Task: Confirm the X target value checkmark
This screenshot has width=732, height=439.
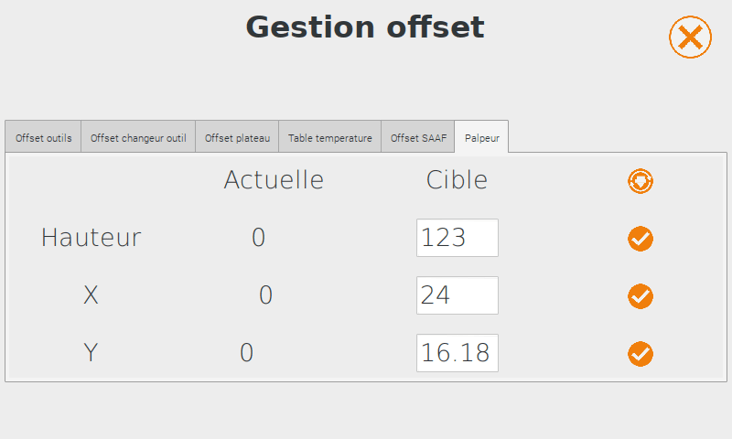Action: tap(640, 296)
